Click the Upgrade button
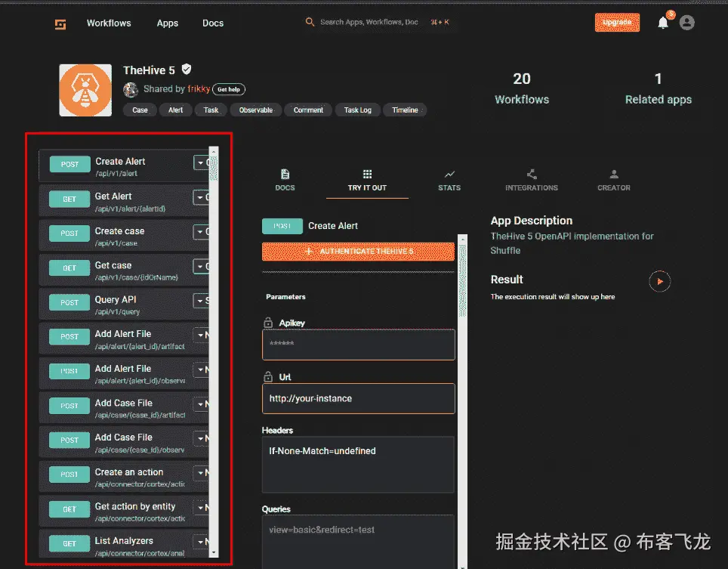 tap(617, 23)
